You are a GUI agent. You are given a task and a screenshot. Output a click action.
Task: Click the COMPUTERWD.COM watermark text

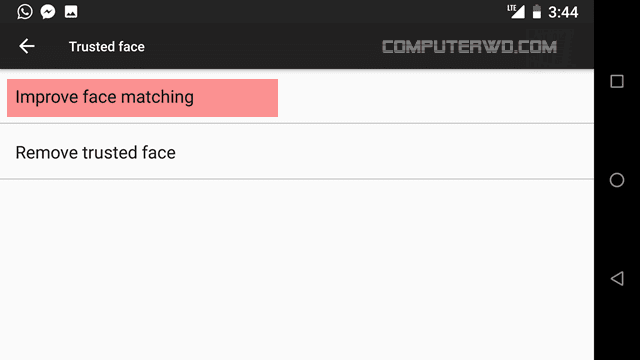point(469,47)
